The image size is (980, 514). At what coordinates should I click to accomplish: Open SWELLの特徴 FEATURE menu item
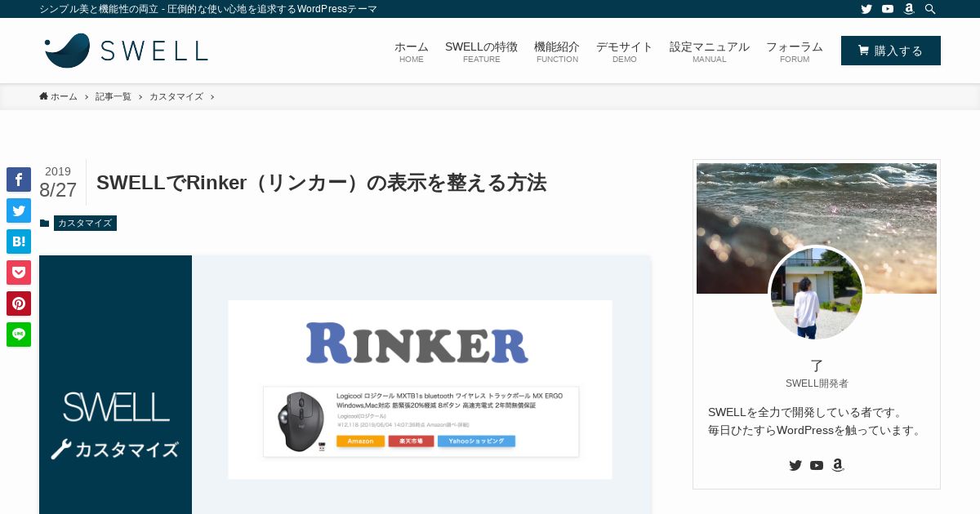tap(481, 52)
